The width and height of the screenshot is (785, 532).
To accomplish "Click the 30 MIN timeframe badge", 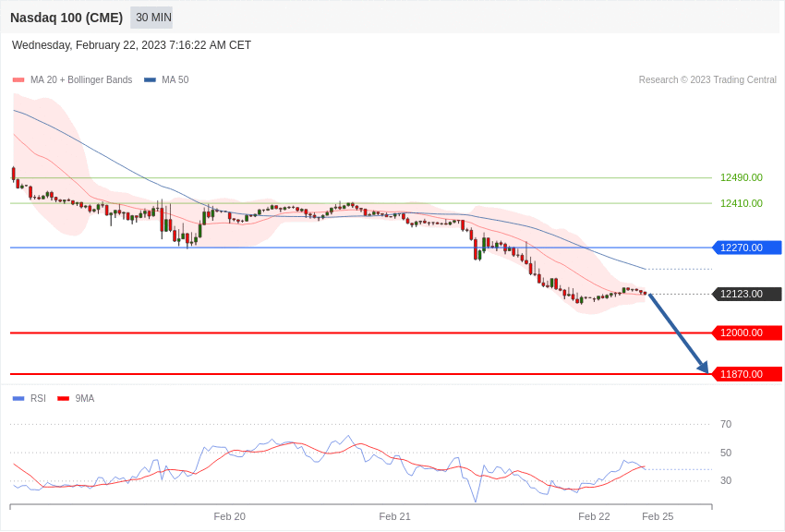I will click(151, 18).
